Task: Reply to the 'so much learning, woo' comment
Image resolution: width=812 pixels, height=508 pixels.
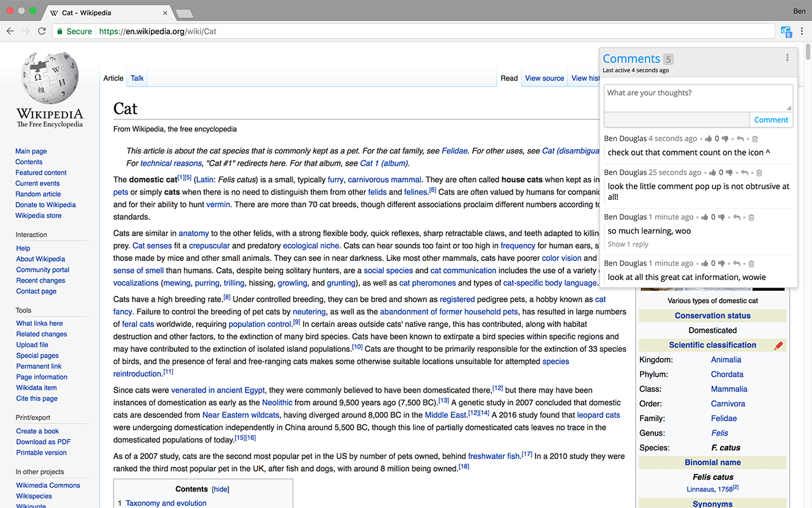Action: tap(737, 217)
